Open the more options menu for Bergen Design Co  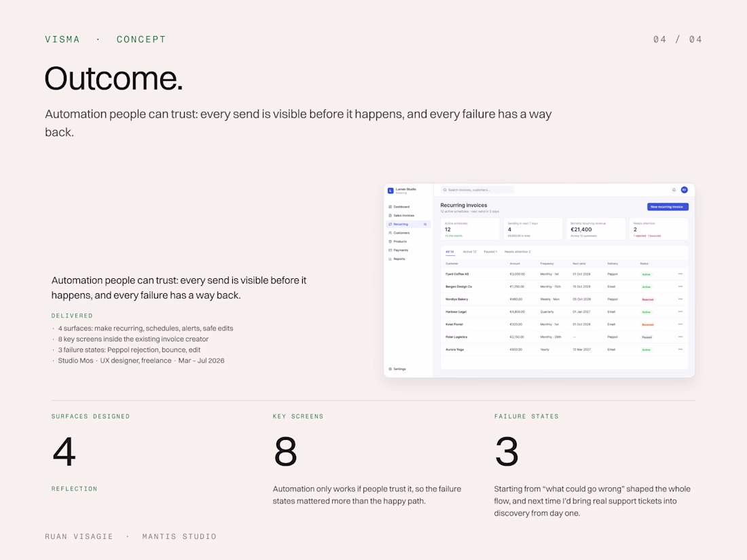680,286
